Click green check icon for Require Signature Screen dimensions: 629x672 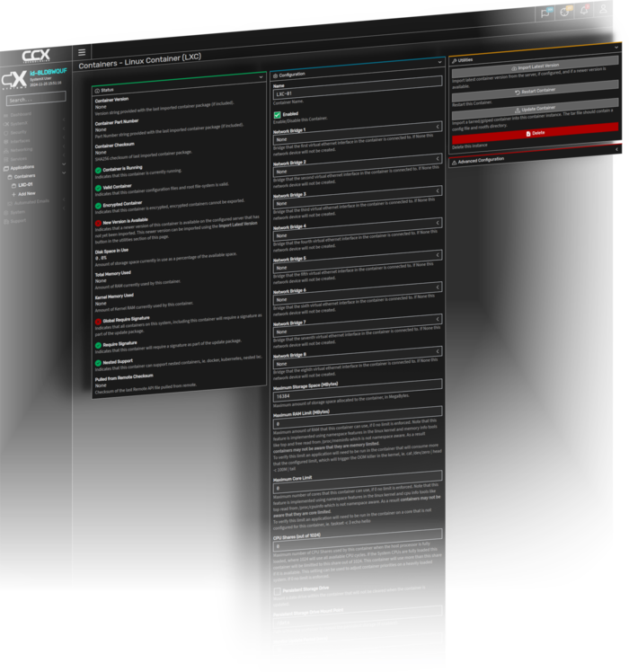tap(98, 345)
